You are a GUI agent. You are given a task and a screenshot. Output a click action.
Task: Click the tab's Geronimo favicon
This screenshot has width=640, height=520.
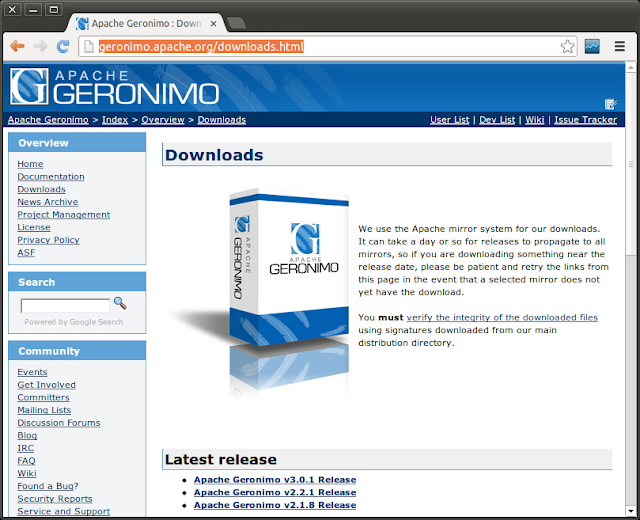82,24
